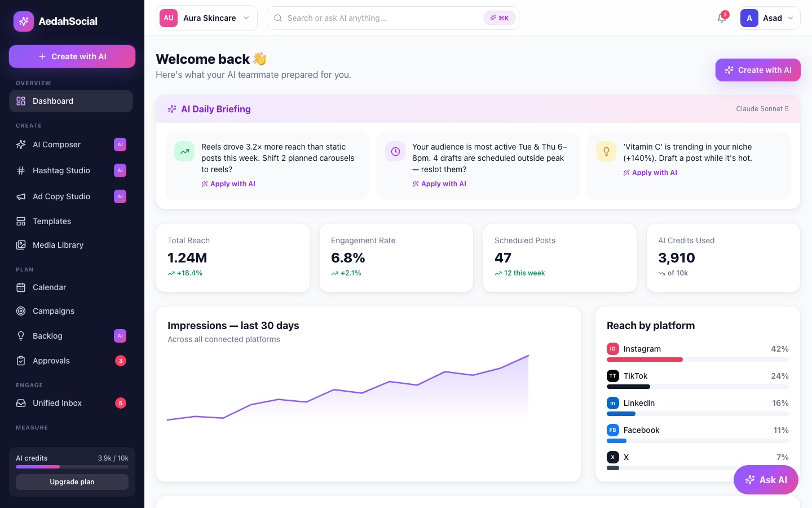Click the search magnifier icon
Image resolution: width=812 pixels, height=508 pixels.
coord(278,18)
